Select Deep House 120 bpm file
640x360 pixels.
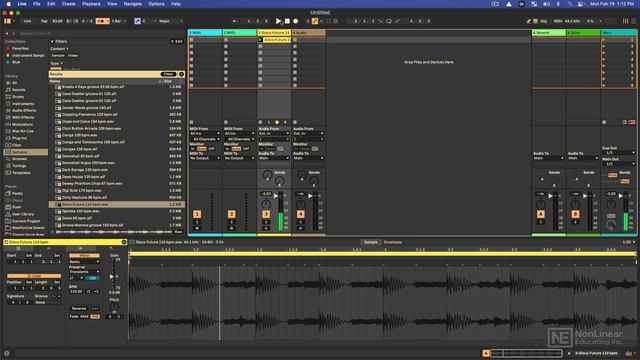[x=117, y=177]
